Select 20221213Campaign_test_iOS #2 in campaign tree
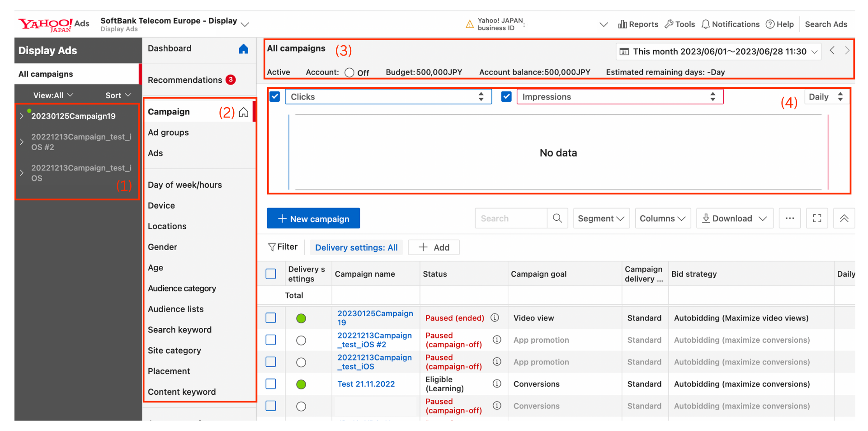868x431 pixels. (x=81, y=142)
